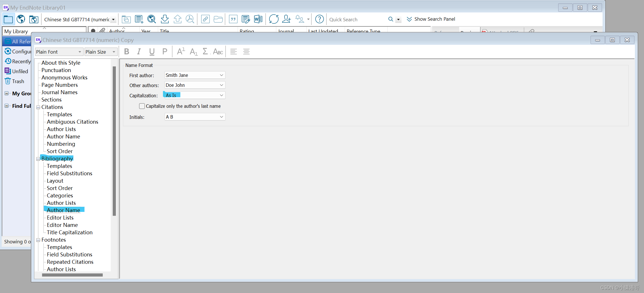The height and width of the screenshot is (293, 644).
Task: Open the Quick Search options dropdown arrow
Action: 398,20
